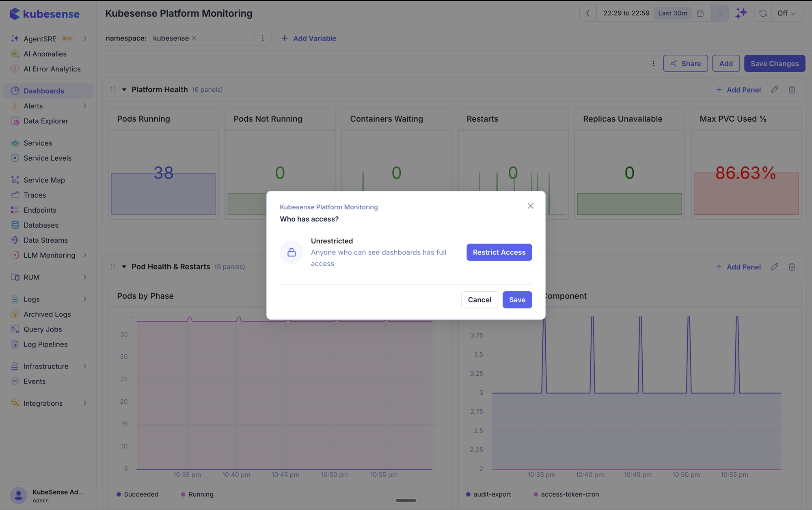Viewport: 812px width, 510px height.
Task: Click the kubesense logo
Action: 44,14
